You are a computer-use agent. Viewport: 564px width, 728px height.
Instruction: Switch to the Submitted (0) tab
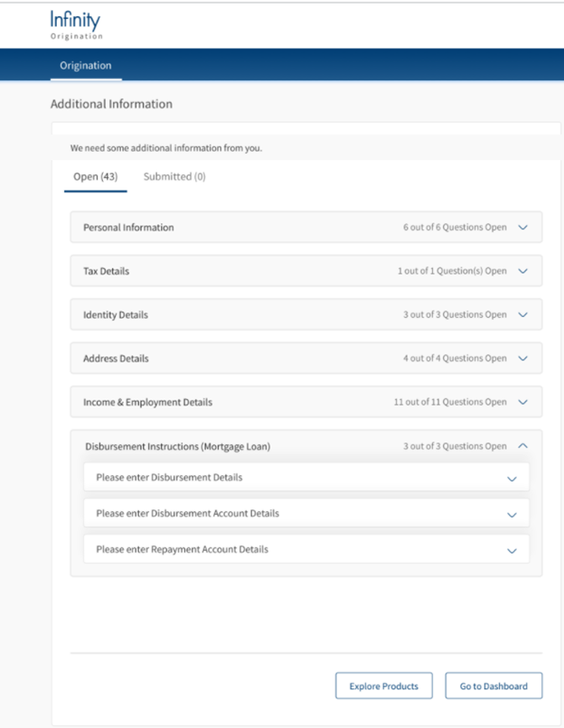174,176
